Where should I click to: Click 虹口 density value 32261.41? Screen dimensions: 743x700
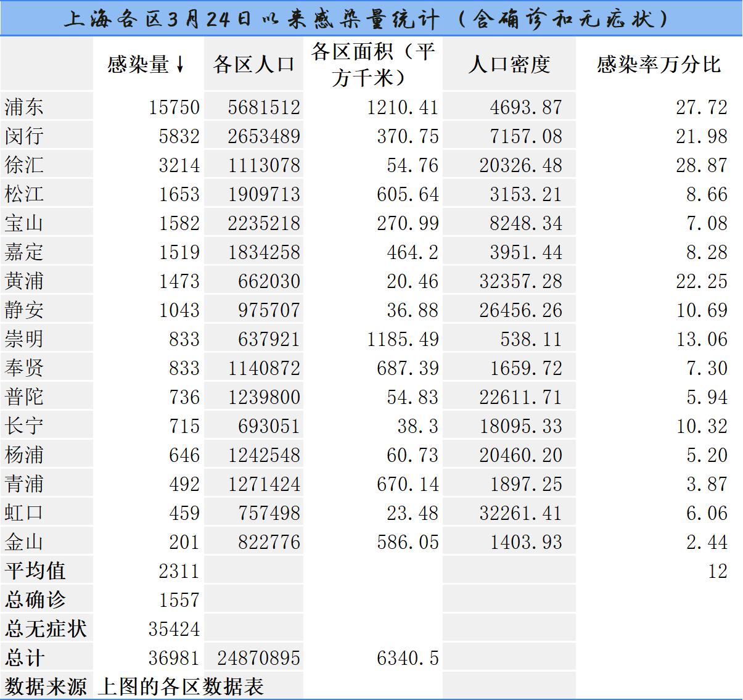point(521,513)
